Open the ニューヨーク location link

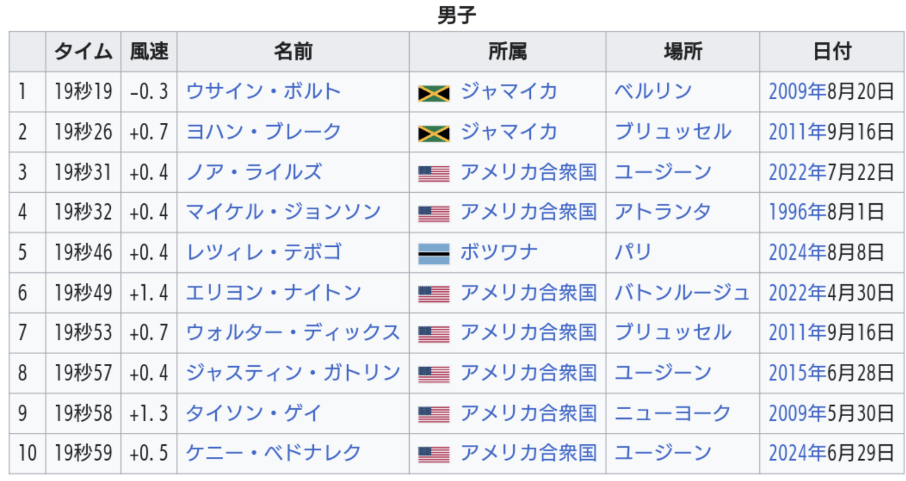pyautogui.click(x=672, y=413)
